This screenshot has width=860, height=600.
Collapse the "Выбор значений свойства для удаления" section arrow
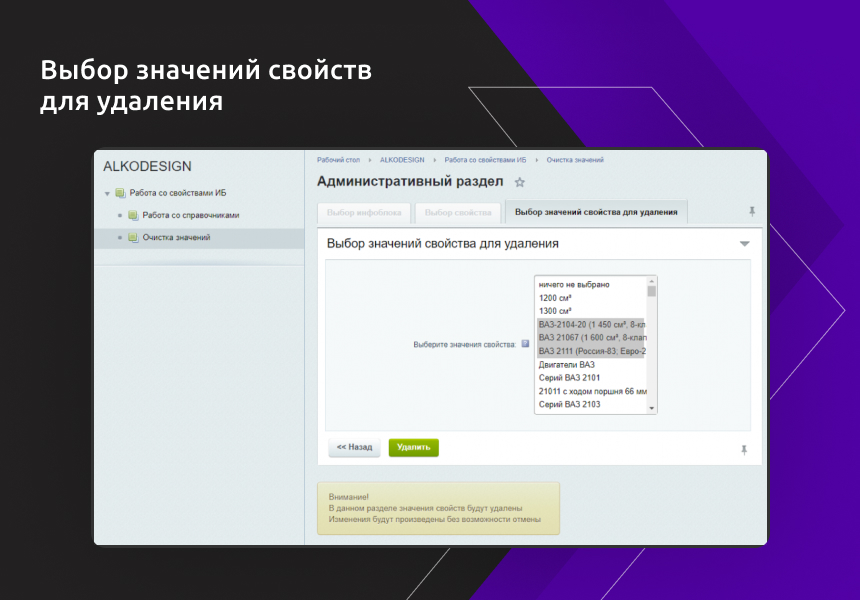click(743, 243)
